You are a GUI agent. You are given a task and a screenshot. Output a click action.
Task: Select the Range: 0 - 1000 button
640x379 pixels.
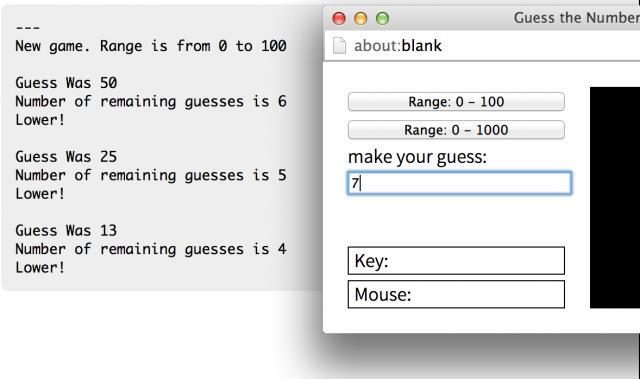pos(456,130)
